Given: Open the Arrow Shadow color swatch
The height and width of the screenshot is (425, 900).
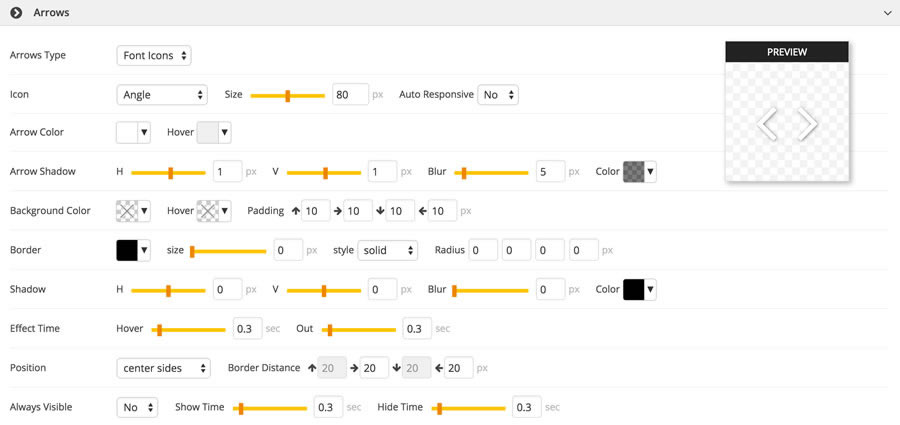Looking at the screenshot, I should [640, 172].
